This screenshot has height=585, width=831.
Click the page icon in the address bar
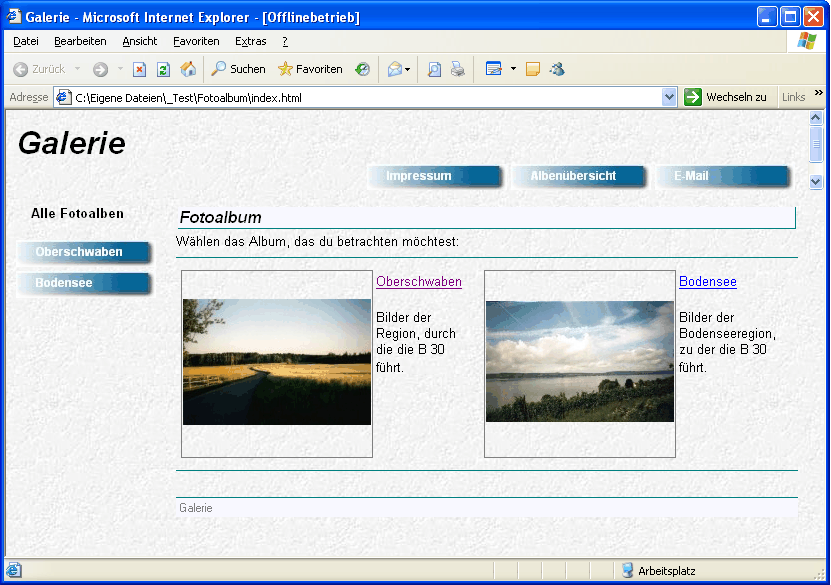pyautogui.click(x=64, y=98)
